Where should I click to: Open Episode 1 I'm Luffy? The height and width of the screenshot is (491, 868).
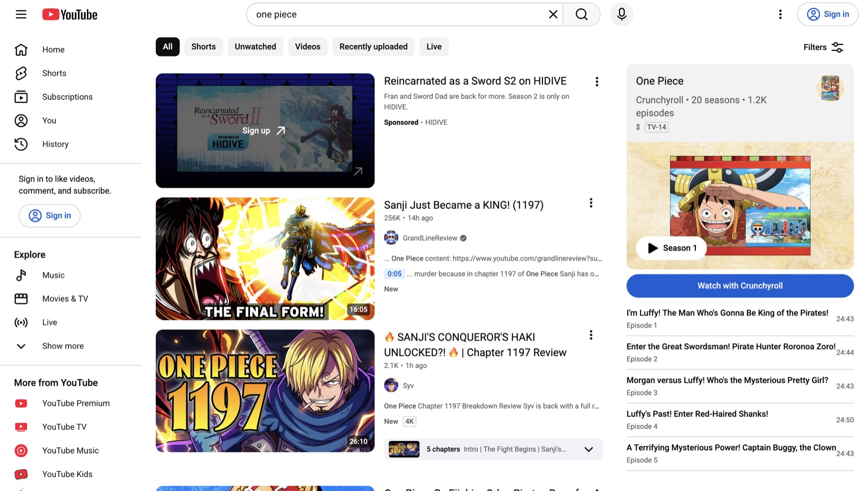point(740,318)
